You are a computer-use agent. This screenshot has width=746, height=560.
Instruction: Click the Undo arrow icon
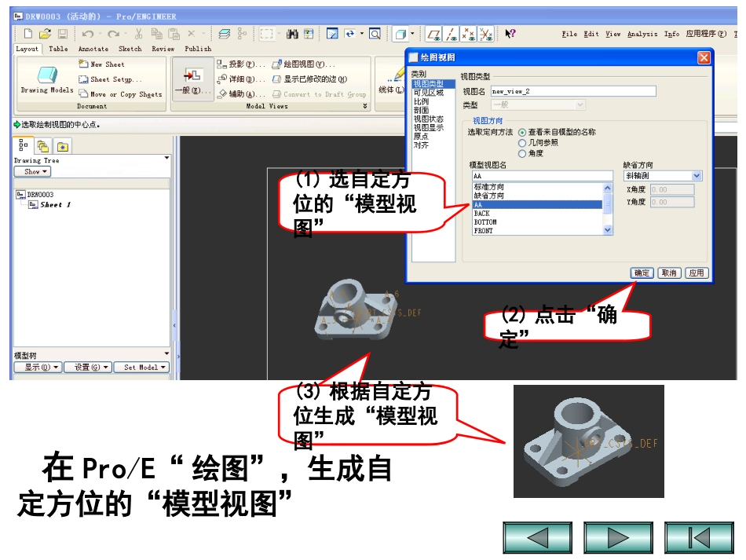tap(87, 34)
